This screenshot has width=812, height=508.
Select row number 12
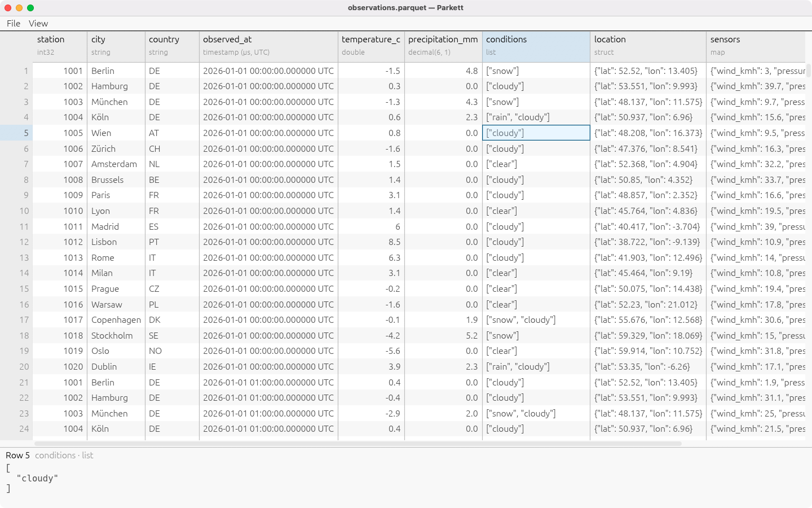click(x=16, y=242)
